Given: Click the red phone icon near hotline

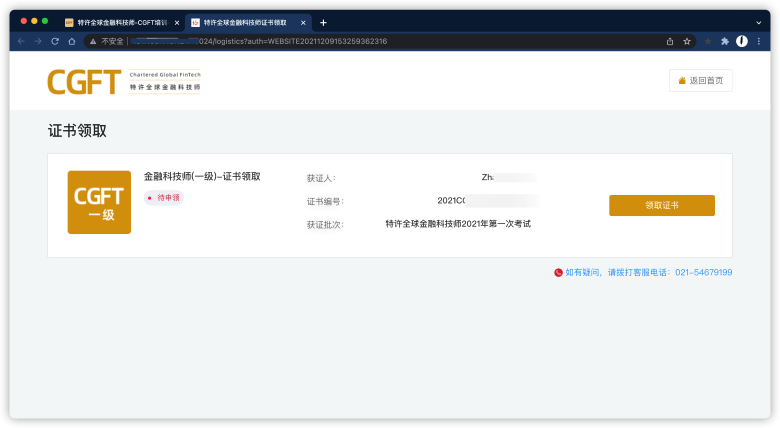Looking at the screenshot, I should click(558, 272).
